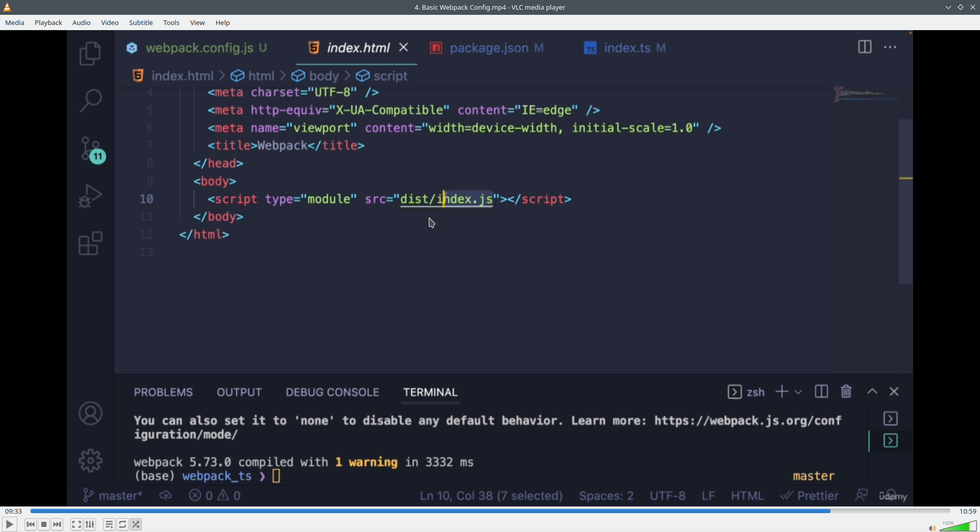This screenshot has width=980, height=532.
Task: Click the total time 10:59 label
Action: tap(968, 511)
